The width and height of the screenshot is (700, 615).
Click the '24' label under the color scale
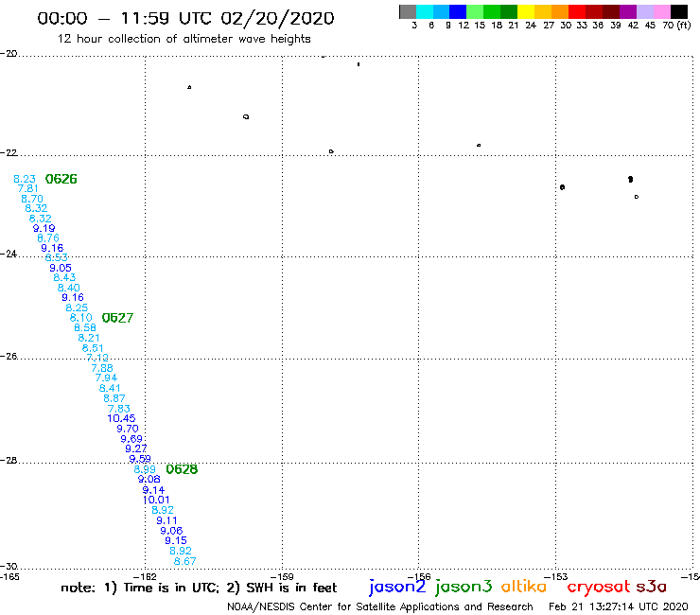531,25
